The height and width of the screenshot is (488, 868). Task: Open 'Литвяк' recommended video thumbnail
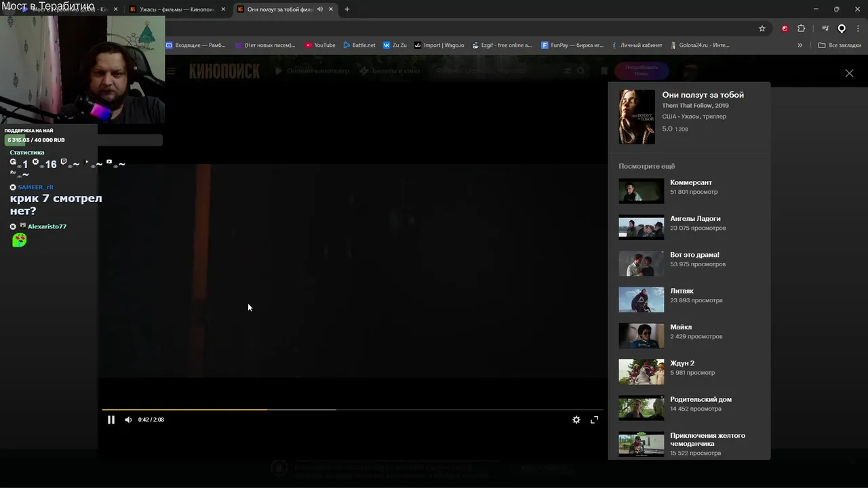[642, 300]
